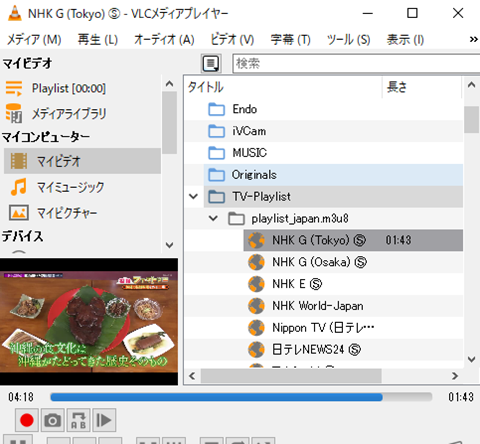Viewport: 480px width, 444px height.
Task: Collapse the TV-Playlist folder arrow
Action: coord(193,196)
